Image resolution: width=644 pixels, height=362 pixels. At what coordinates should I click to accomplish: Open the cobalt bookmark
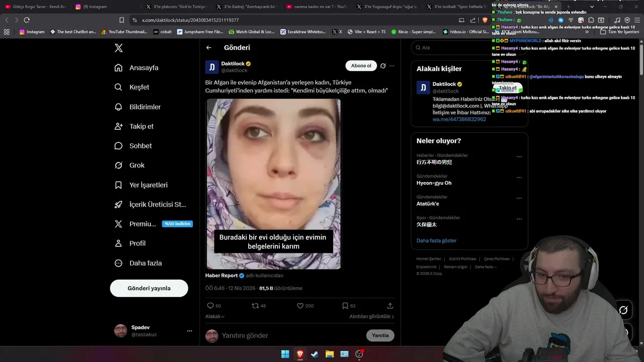pos(163,32)
